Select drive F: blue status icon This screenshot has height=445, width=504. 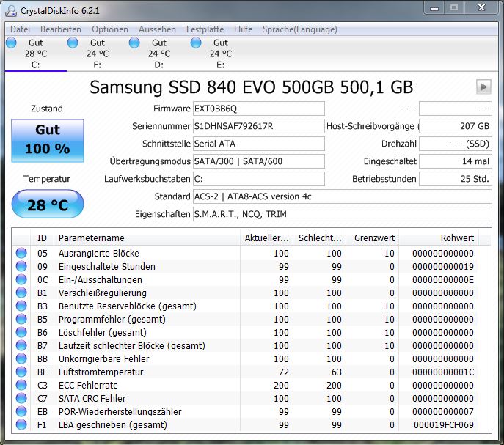pyautogui.click(x=73, y=43)
